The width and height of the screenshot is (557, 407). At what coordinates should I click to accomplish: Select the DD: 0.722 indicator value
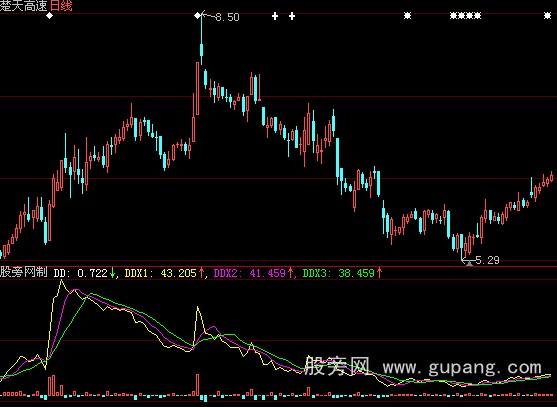81,273
